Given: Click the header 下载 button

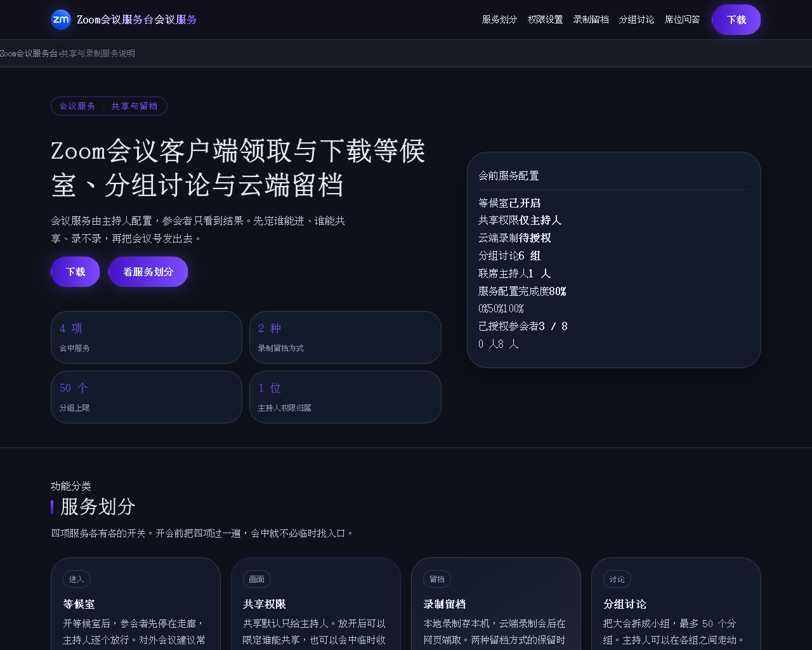Looking at the screenshot, I should [736, 20].
